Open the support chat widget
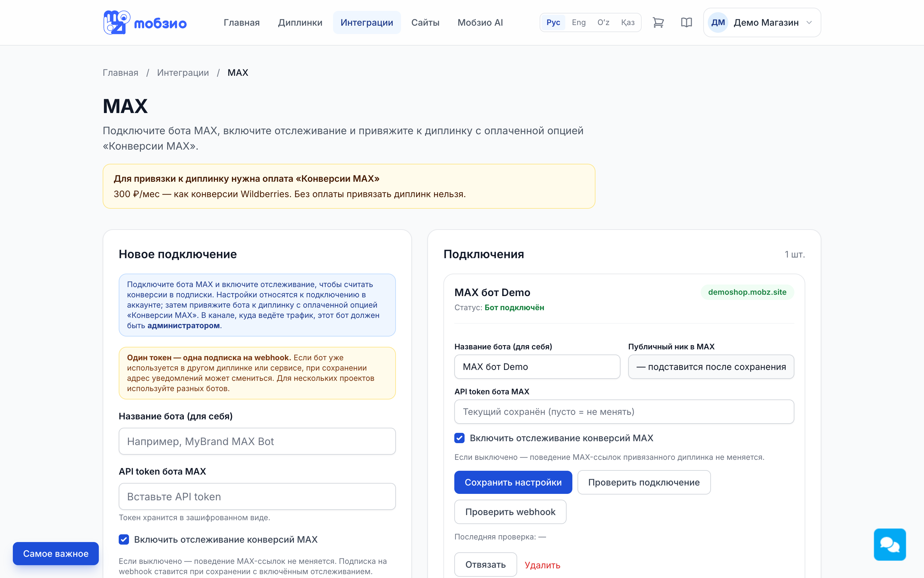This screenshot has width=924, height=578. [x=890, y=544]
